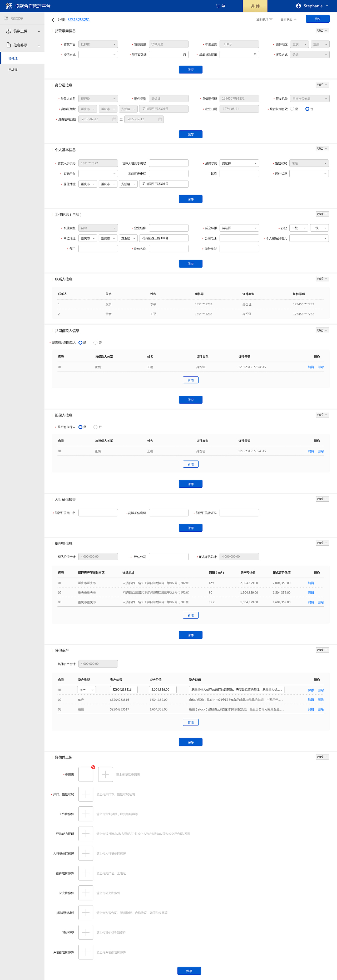Open the 资产类型 房产 dropdown in row 01
Viewport: 337px width, 980px height.
click(x=87, y=690)
